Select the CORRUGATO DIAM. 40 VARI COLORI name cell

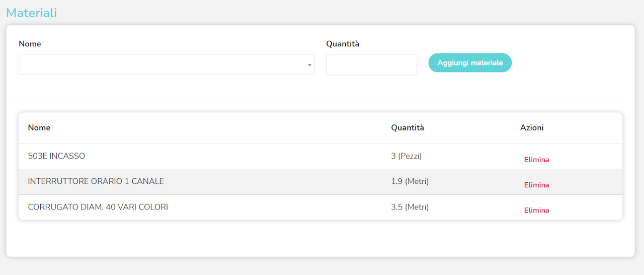[98, 207]
